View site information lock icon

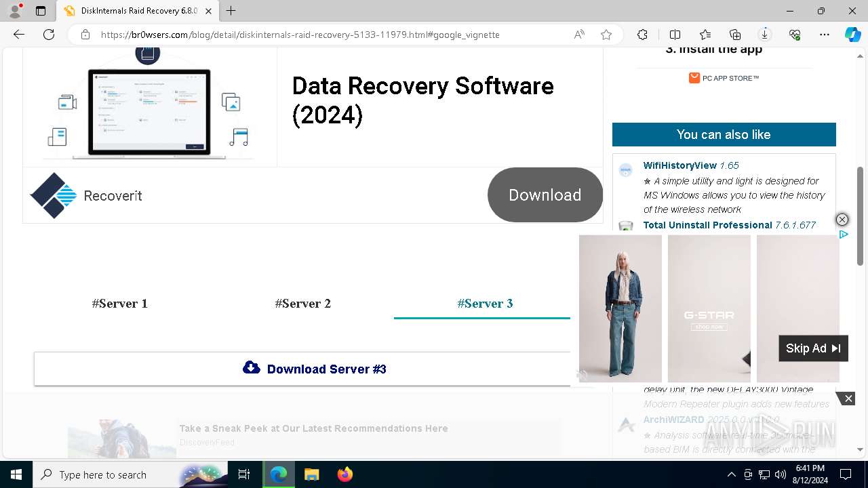(85, 35)
